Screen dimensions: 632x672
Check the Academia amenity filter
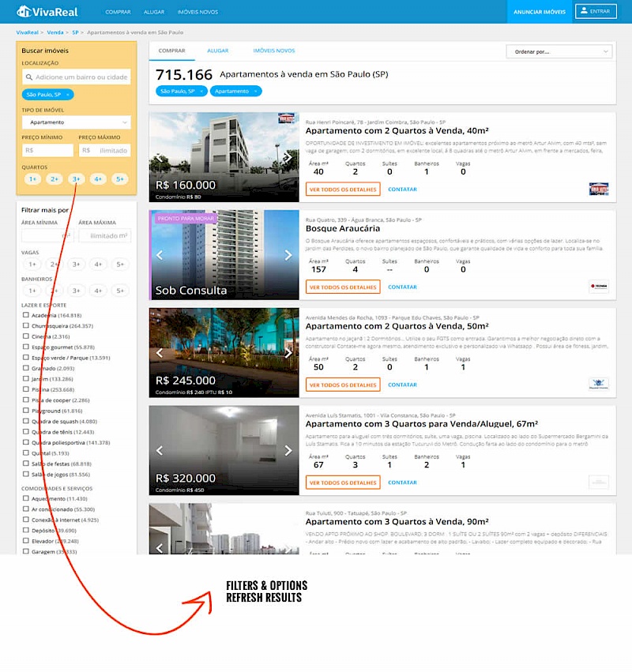pos(26,315)
